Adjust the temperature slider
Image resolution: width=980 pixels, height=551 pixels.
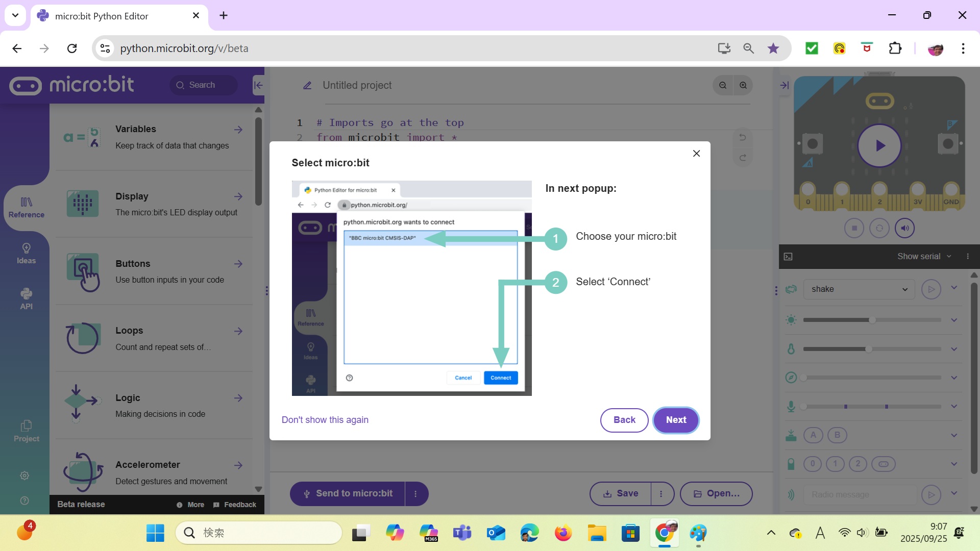pos(868,349)
